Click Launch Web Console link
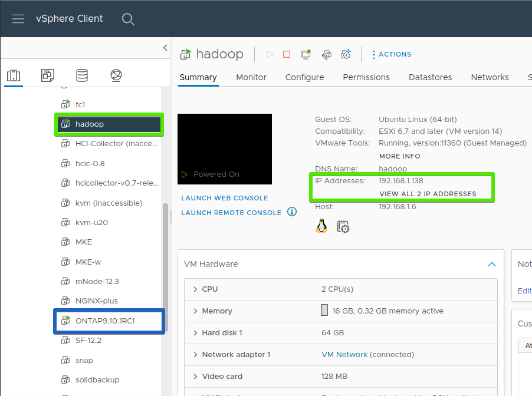 click(225, 198)
